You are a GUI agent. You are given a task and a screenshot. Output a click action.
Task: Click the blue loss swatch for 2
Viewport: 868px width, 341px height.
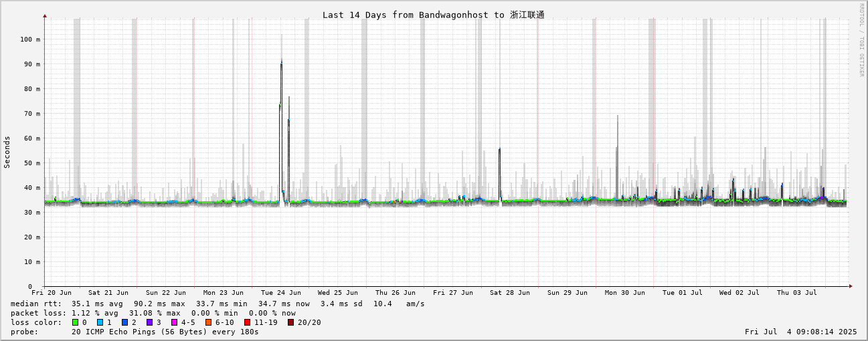tap(124, 322)
